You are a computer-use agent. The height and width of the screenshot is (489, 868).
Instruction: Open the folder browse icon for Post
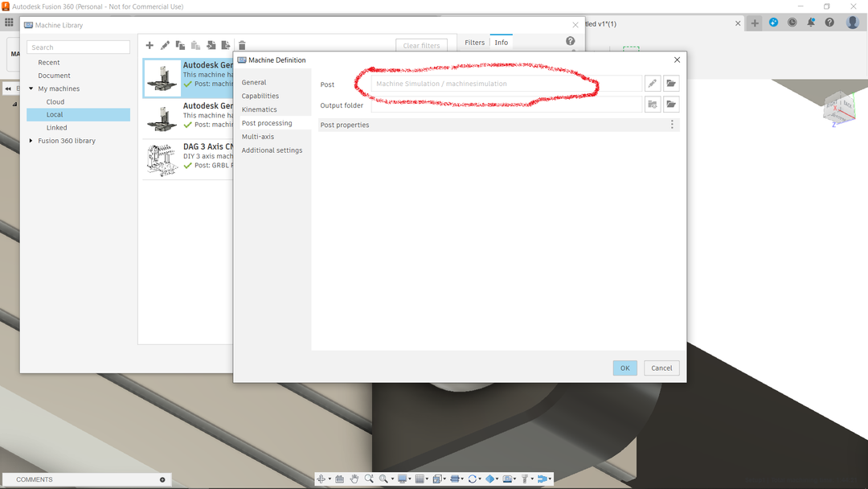[x=671, y=84]
